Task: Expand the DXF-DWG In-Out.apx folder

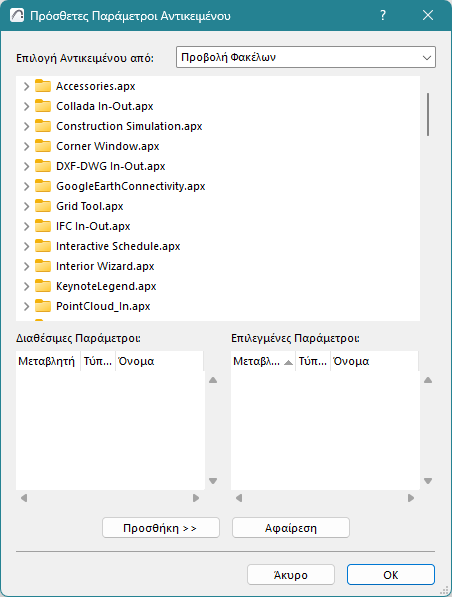Action: click(x=26, y=166)
